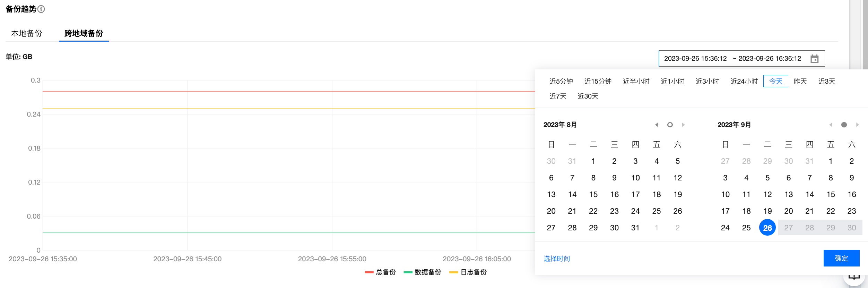Select the 跨地域备份 tab
868x288 pixels.
tap(84, 33)
